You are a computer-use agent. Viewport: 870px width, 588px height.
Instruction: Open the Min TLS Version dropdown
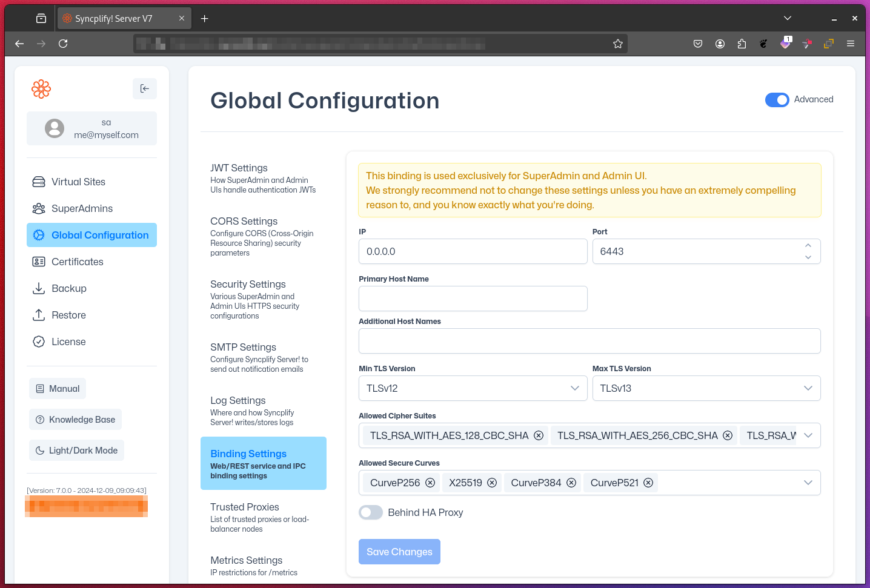[x=473, y=388]
